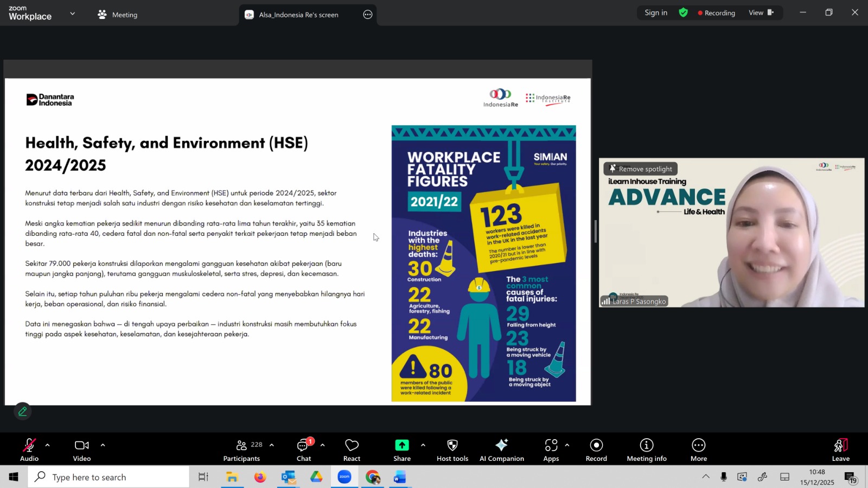
Task: Click Remove spotlight on video
Action: (641, 169)
